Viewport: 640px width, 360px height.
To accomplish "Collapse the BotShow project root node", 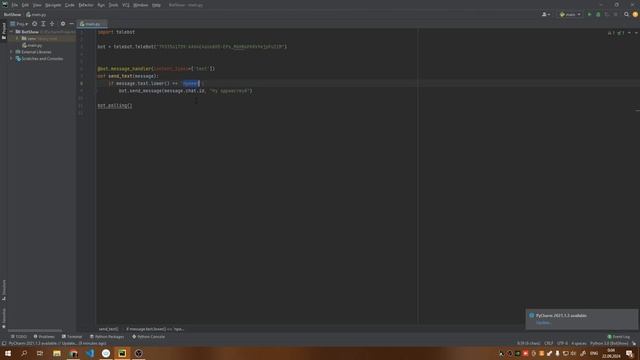I will point(11,31).
